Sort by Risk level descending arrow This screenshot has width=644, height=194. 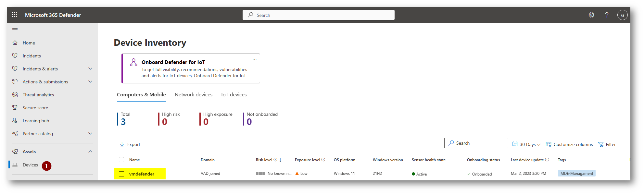[280, 160]
